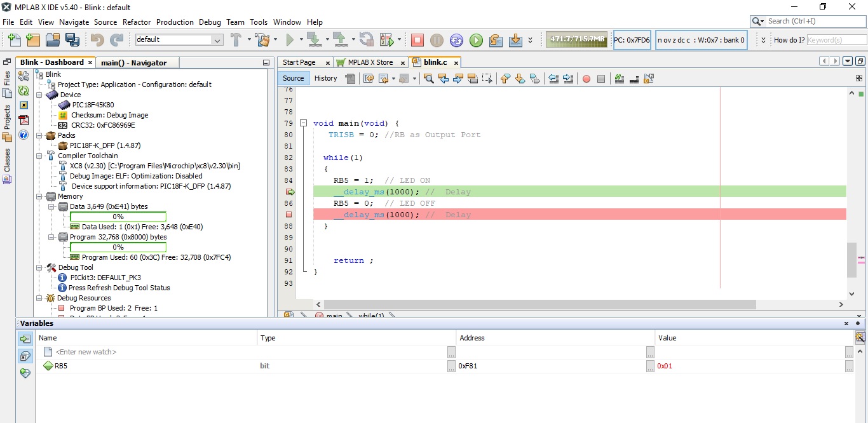
Task: Toggle breakpoint on line 87
Action: coord(288,215)
